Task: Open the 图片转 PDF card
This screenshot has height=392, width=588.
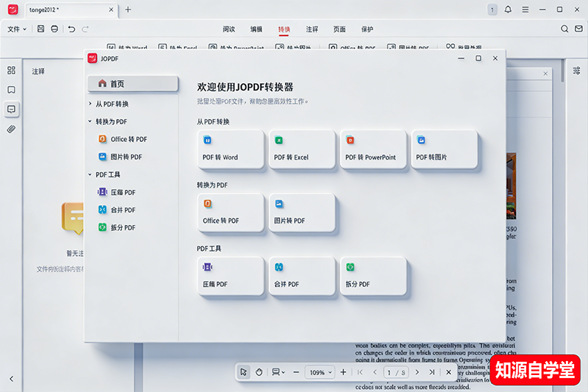Action: [302, 213]
